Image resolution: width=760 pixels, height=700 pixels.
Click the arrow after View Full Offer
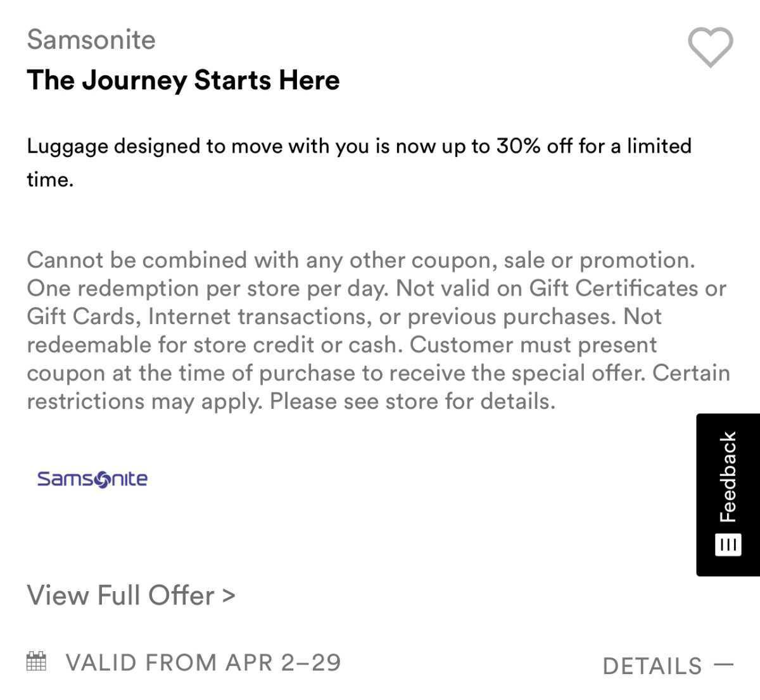pyautogui.click(x=228, y=595)
